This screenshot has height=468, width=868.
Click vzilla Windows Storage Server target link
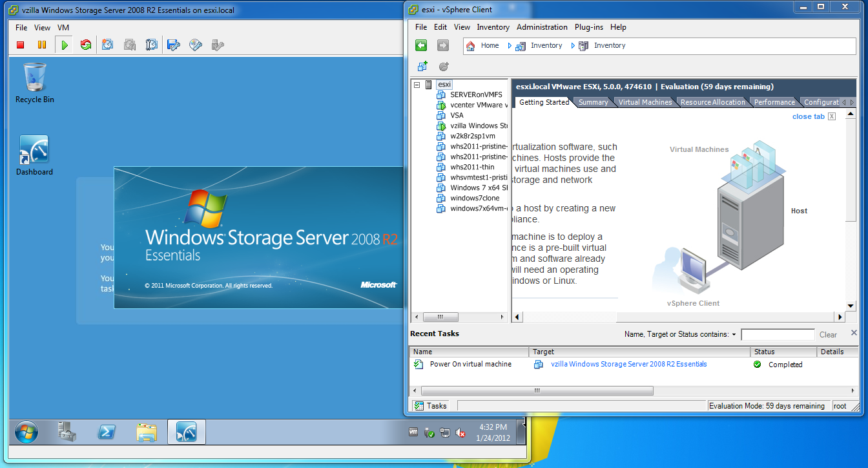click(x=628, y=365)
